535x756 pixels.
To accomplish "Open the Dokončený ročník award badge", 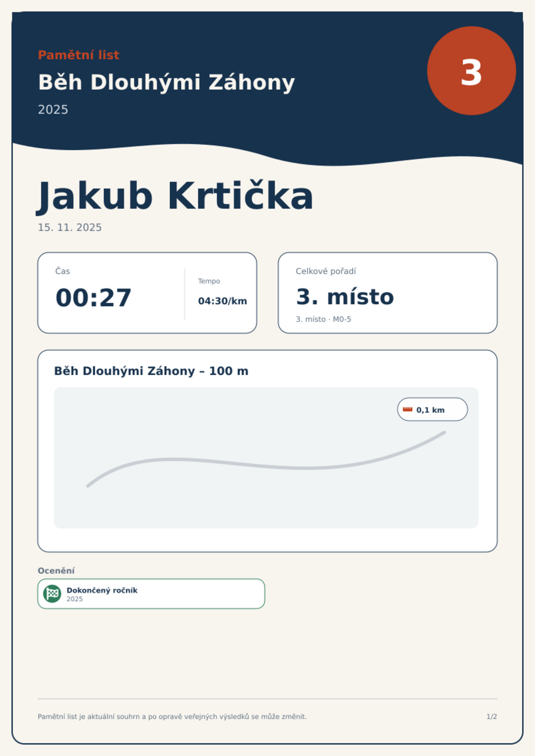I will tap(151, 594).
